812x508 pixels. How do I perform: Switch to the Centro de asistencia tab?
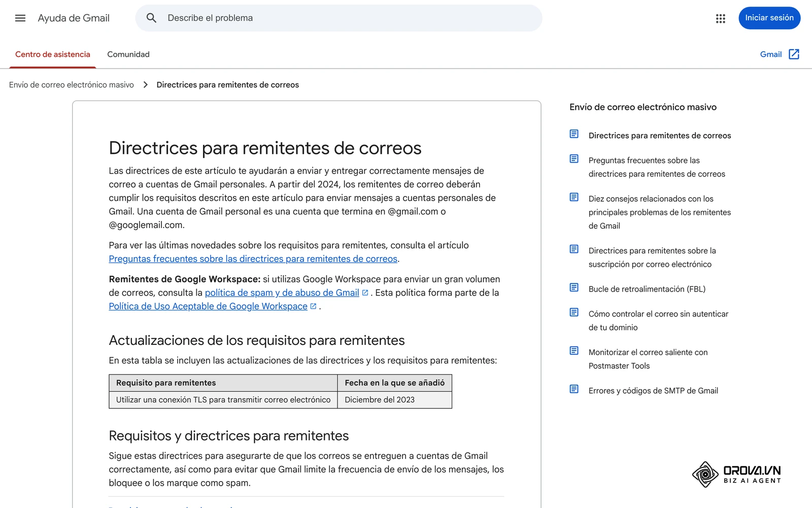(x=53, y=54)
